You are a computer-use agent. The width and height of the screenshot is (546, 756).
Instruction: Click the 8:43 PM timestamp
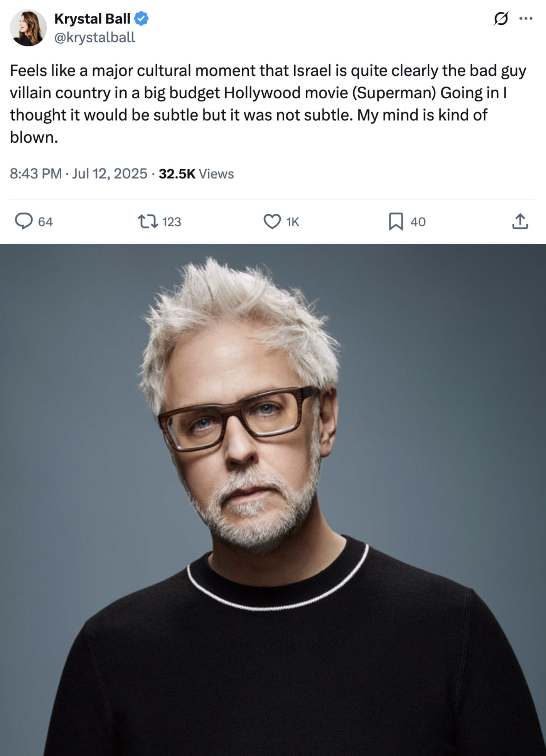tap(35, 174)
